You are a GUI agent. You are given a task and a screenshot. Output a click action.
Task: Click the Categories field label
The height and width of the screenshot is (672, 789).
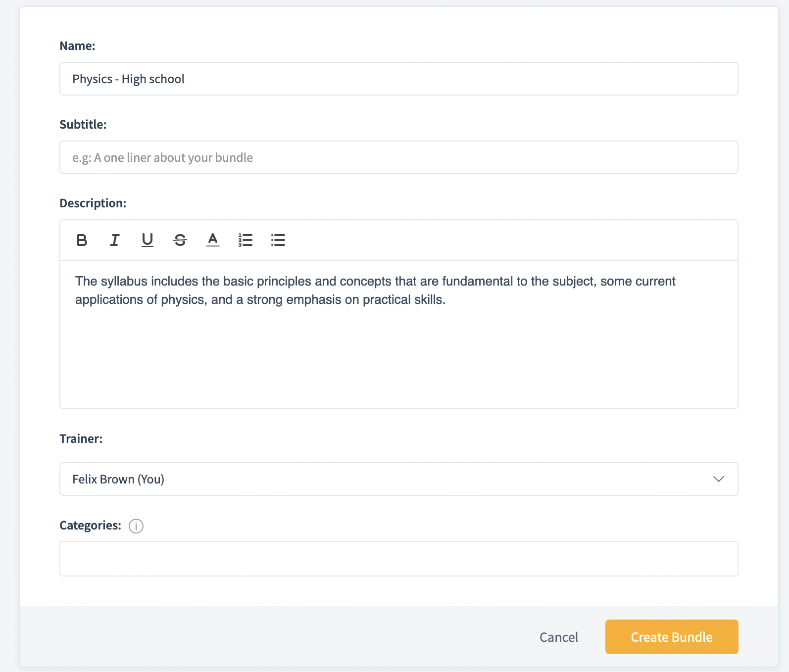coord(90,526)
